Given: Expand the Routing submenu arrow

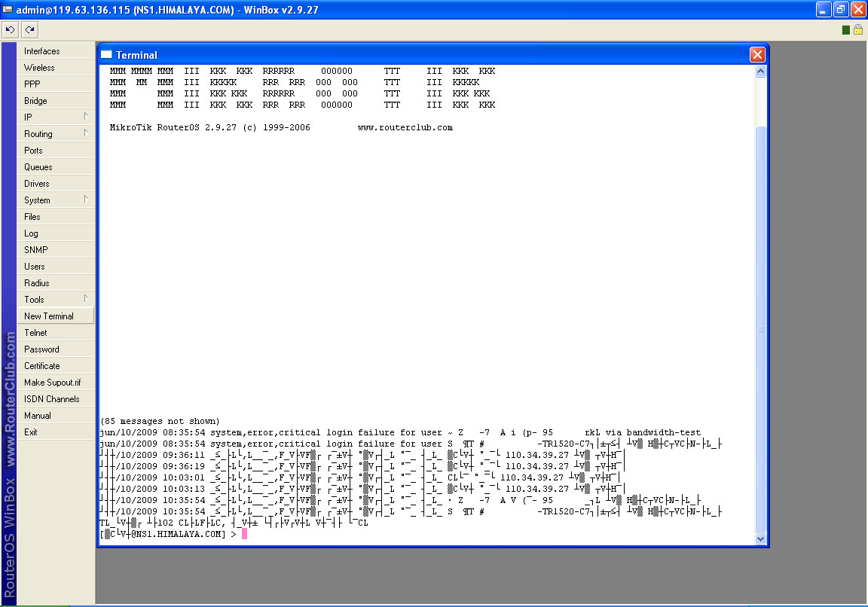Looking at the screenshot, I should click(86, 133).
